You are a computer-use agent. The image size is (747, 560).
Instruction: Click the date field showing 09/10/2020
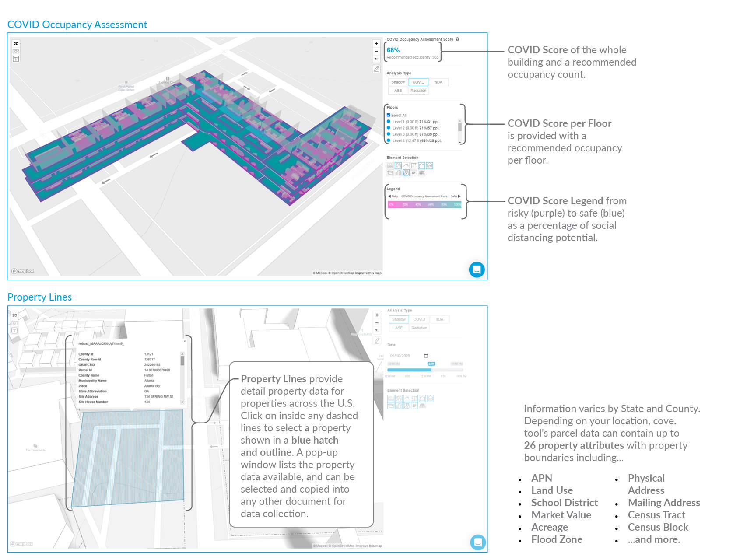[400, 356]
